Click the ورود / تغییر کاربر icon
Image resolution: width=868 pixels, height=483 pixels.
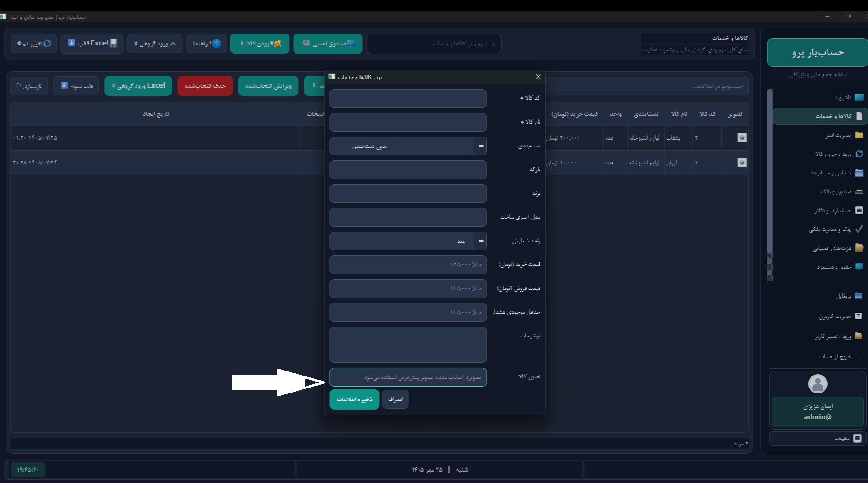pyautogui.click(x=858, y=336)
